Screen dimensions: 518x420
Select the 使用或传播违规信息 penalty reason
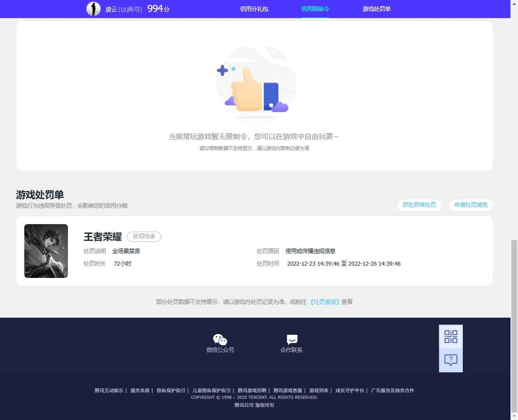tap(310, 251)
